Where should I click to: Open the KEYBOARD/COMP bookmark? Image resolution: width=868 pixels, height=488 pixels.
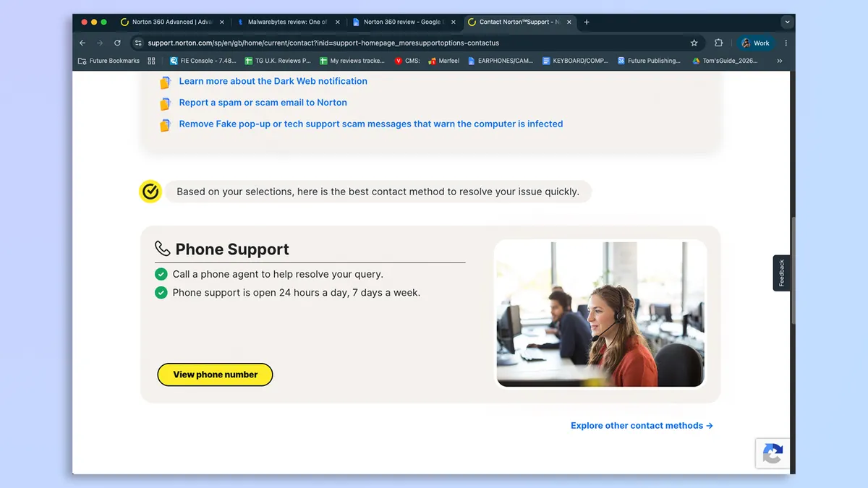[575, 61]
